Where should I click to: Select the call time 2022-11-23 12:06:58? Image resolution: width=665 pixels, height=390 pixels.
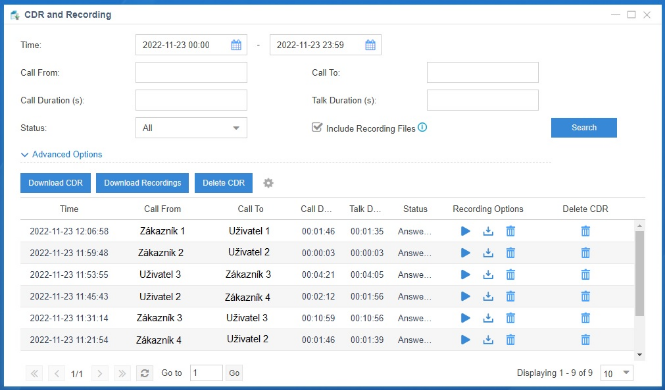point(69,231)
